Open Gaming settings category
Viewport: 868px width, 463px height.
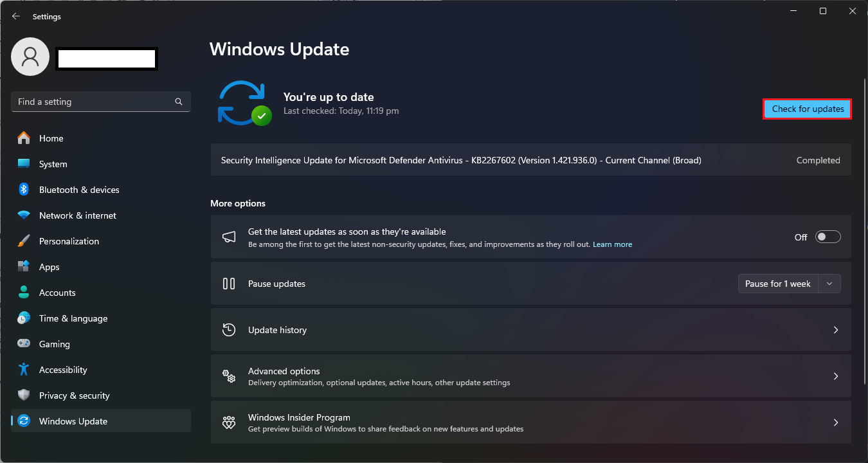pyautogui.click(x=101, y=344)
